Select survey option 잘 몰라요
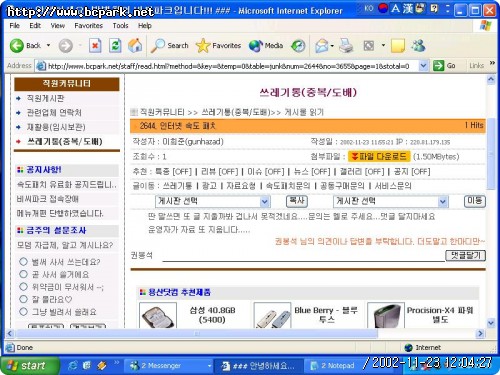 pyautogui.click(x=23, y=299)
